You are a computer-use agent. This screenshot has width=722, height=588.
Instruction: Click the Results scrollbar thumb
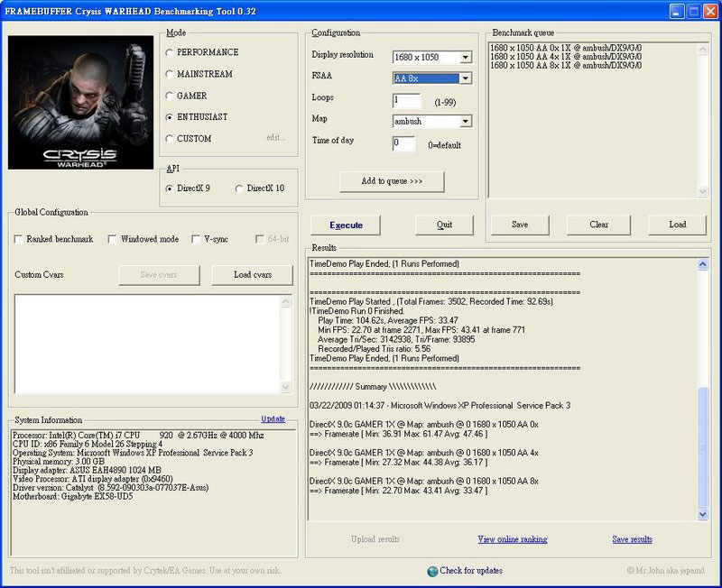coord(703,447)
